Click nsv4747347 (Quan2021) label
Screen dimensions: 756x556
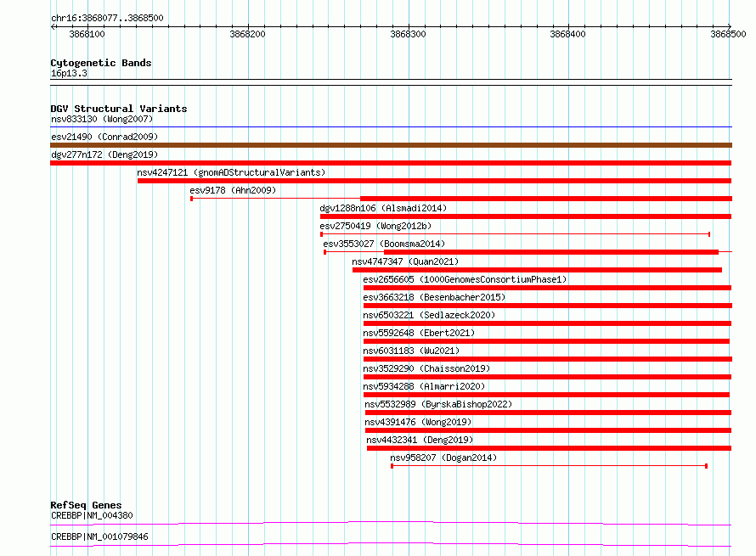[x=405, y=261]
